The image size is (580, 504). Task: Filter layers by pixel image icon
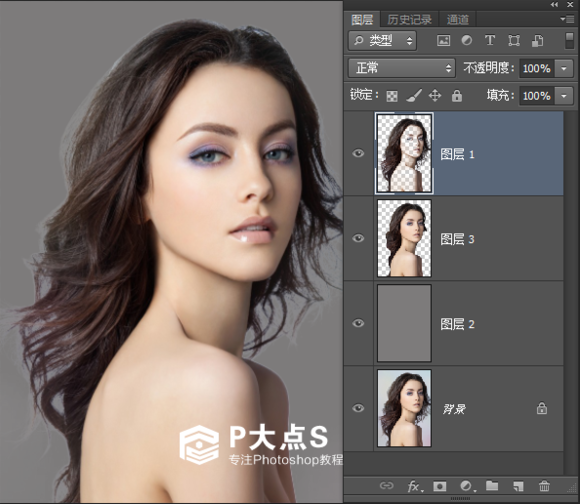pyautogui.click(x=443, y=40)
